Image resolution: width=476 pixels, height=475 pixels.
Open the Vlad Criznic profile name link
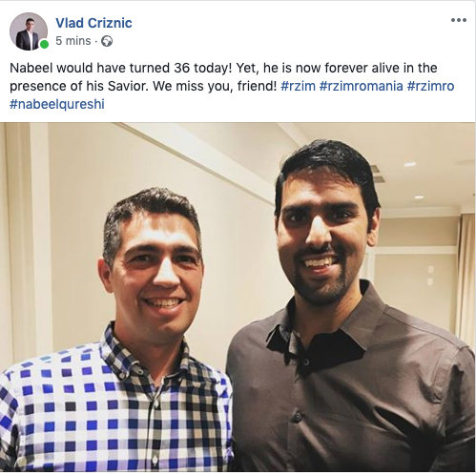[93, 23]
